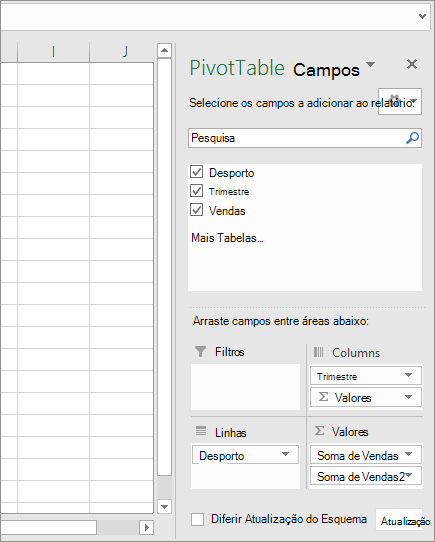
Task: Click the horizontal scrollbar right arrow
Action: pyautogui.click(x=147, y=528)
